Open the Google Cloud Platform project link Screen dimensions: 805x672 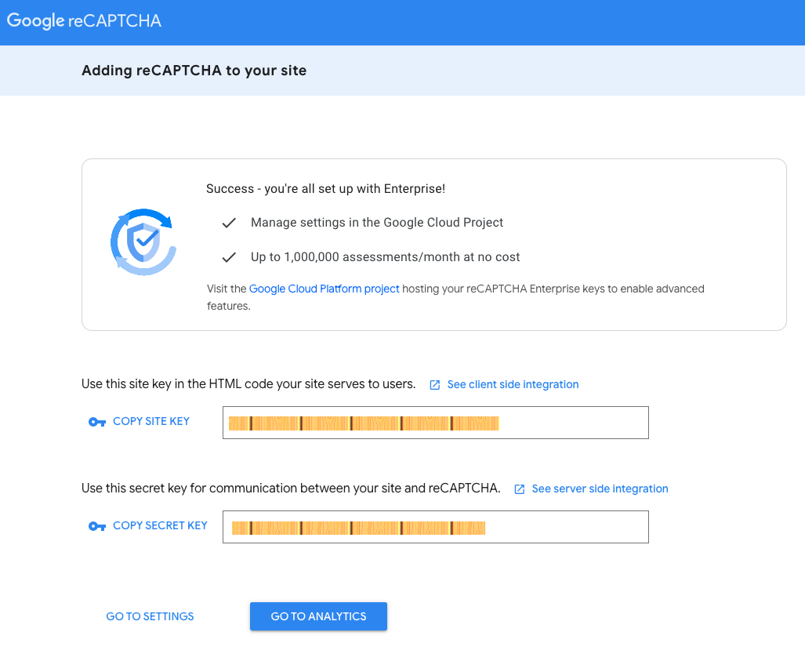point(324,289)
